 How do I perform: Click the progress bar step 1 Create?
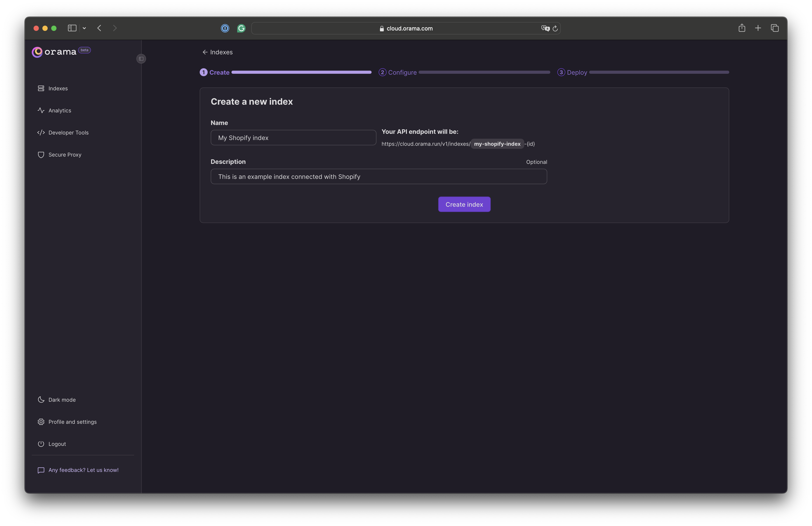coord(219,72)
